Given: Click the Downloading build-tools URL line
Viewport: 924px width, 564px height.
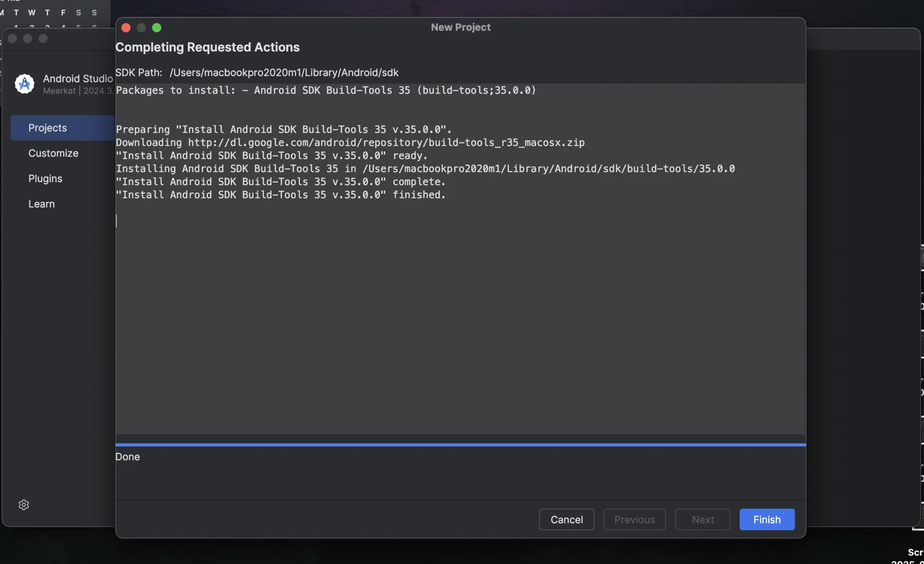Looking at the screenshot, I should 350,142.
